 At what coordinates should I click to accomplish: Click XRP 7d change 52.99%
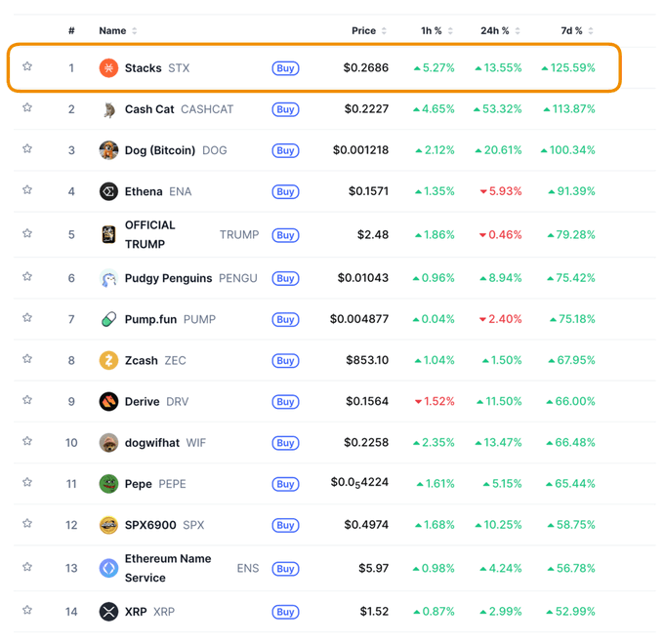click(571, 612)
